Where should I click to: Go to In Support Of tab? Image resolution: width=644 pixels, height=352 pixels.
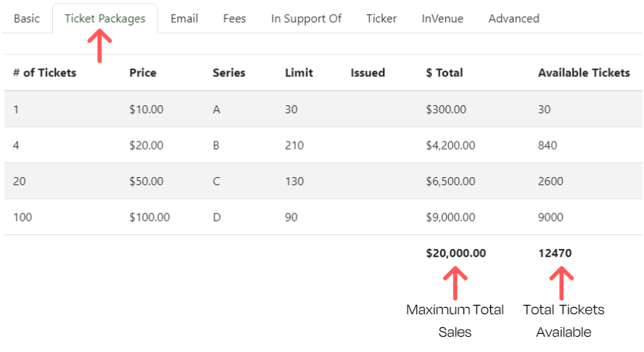tap(306, 19)
